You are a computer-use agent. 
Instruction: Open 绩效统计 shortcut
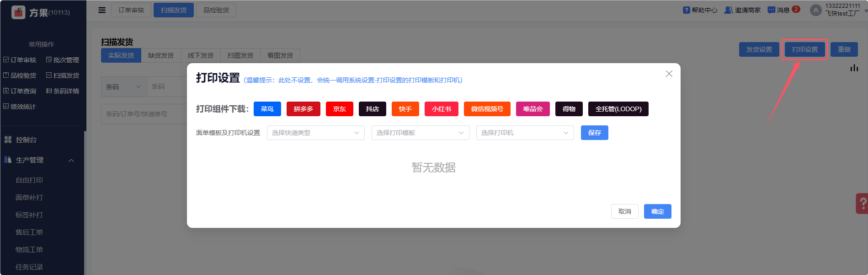coord(20,107)
